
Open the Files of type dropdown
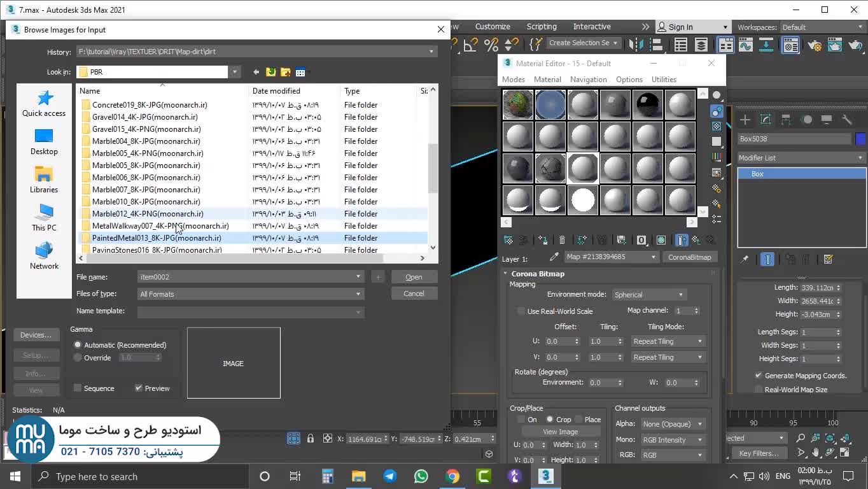click(251, 294)
